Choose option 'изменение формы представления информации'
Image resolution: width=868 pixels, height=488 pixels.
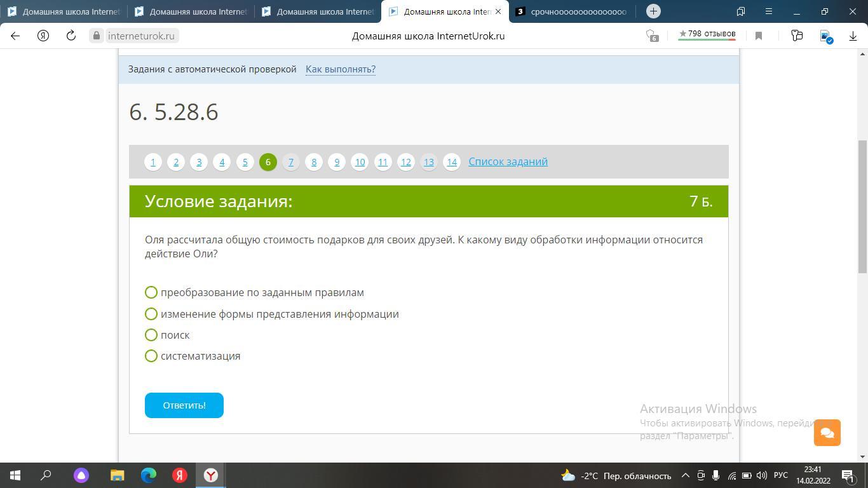pos(151,314)
